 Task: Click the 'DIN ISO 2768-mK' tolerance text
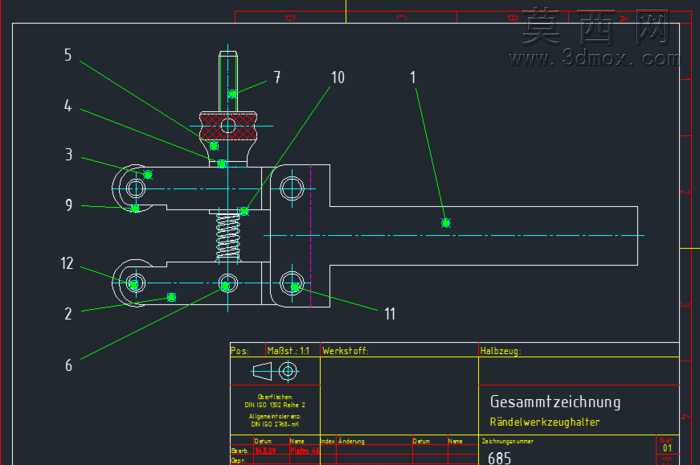click(275, 424)
